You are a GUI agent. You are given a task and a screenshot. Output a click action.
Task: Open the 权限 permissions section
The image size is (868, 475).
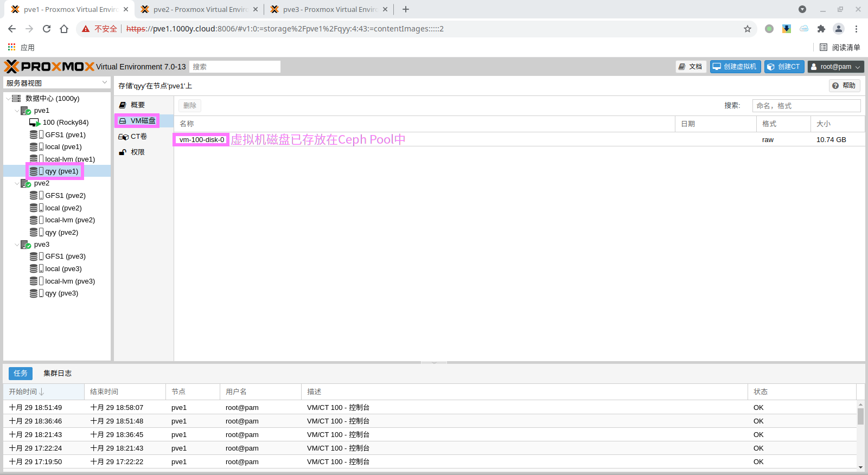[137, 152]
